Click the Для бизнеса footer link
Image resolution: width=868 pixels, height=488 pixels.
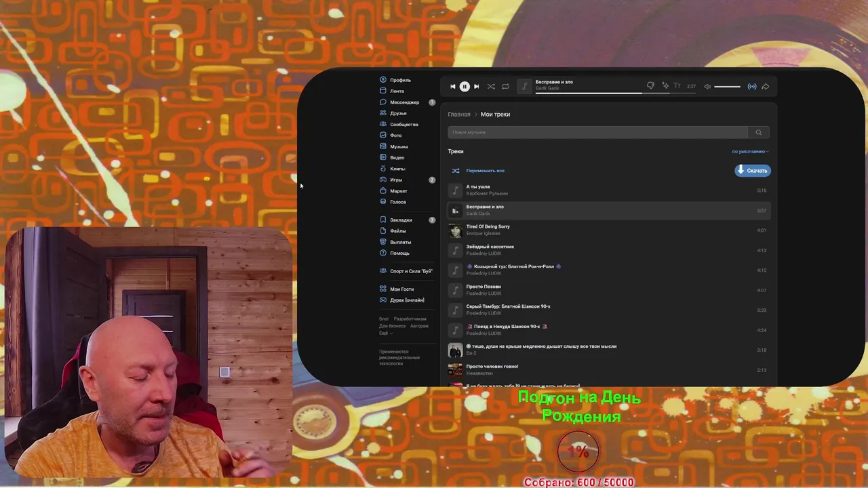(x=392, y=326)
